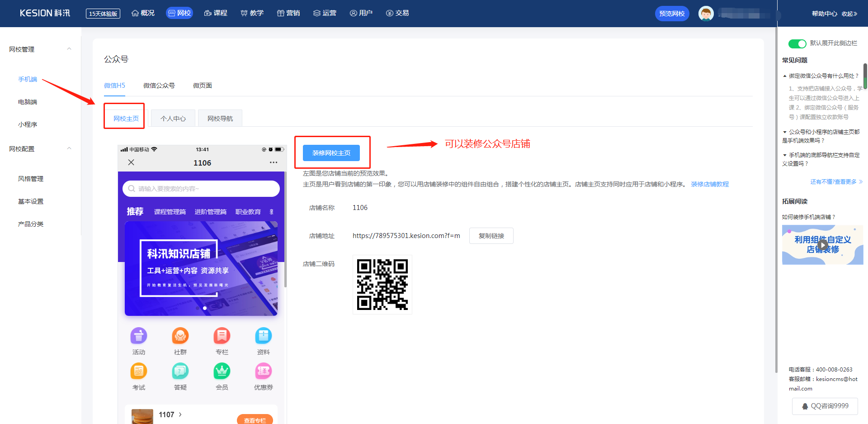Open 课程 in top navigation
868x424 pixels.
216,13
